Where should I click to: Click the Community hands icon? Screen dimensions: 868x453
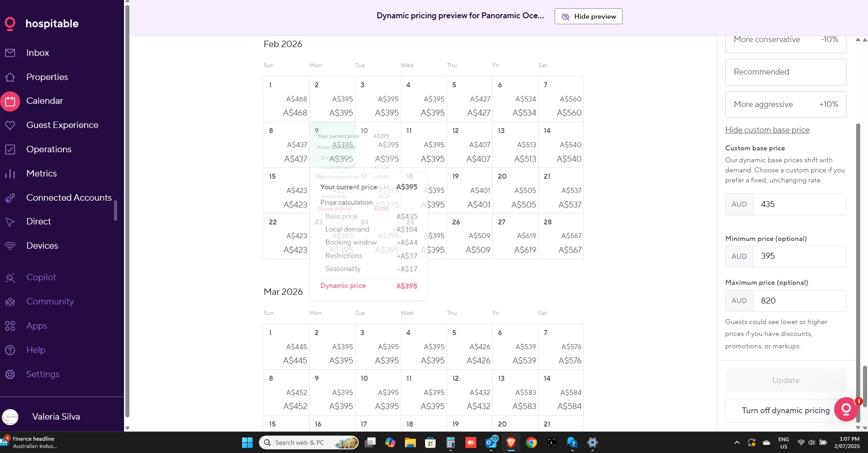[10, 302]
